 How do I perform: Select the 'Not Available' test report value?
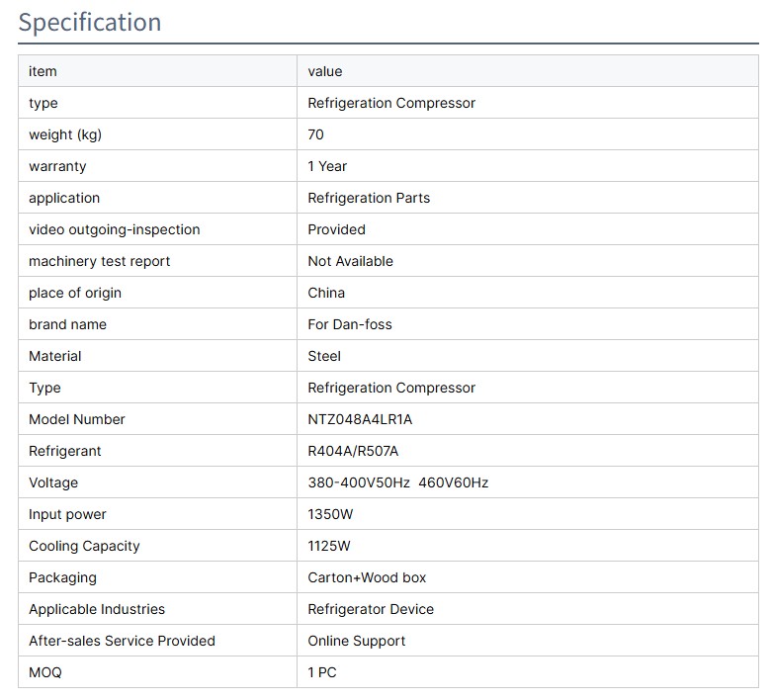[350, 261]
